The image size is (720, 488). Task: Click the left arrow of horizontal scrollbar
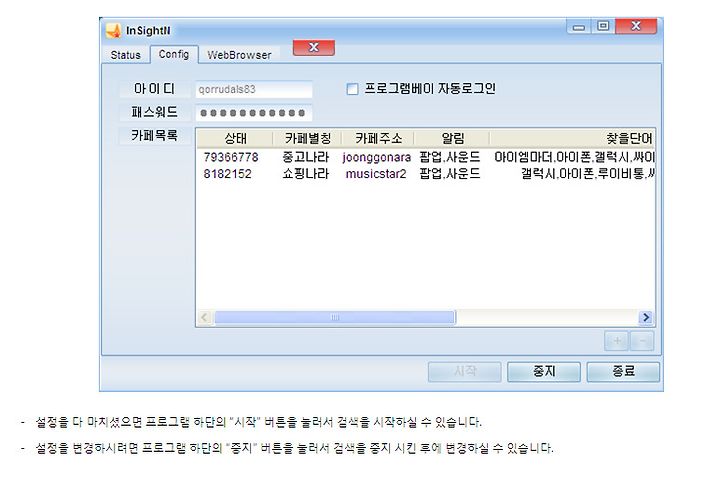tap(205, 317)
